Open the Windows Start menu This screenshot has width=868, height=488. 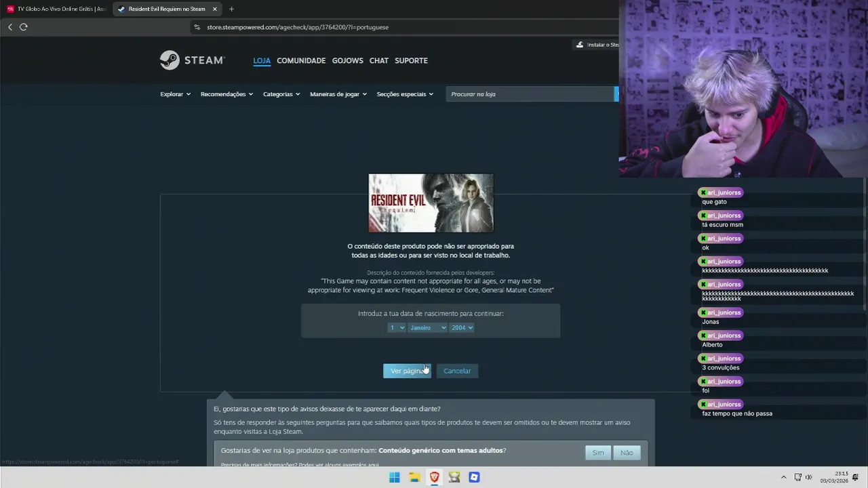394,477
